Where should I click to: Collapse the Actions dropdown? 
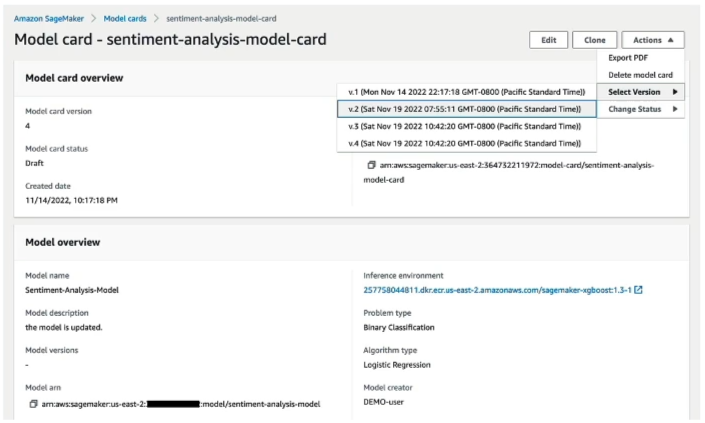pyautogui.click(x=653, y=40)
